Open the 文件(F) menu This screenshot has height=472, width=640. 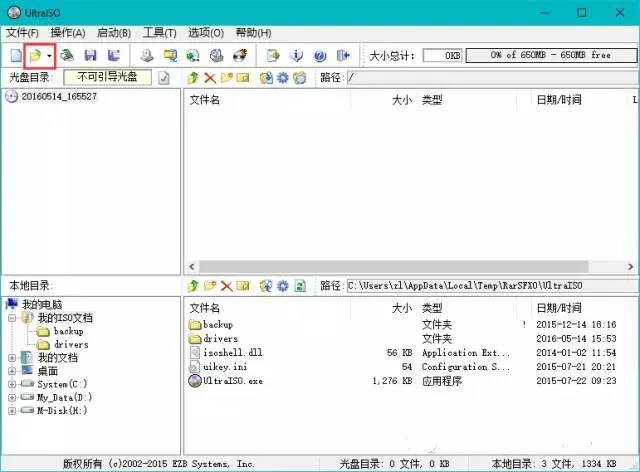(22, 33)
